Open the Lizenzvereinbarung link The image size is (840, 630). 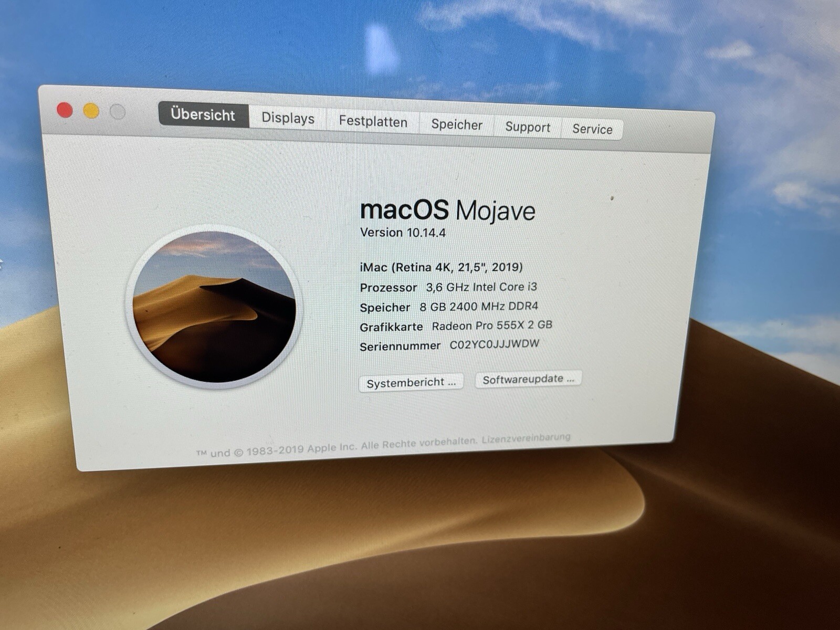[x=526, y=438]
